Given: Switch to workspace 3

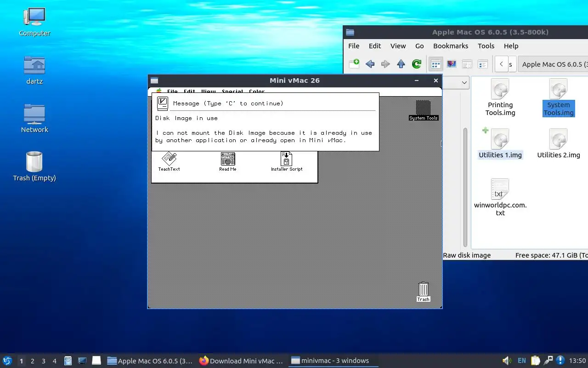Looking at the screenshot, I should [x=43, y=361].
